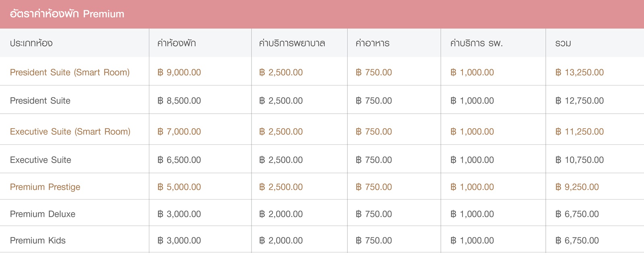The width and height of the screenshot is (644, 262).
Task: Click the ฿ 9,000.00 room price
Action: tap(179, 73)
